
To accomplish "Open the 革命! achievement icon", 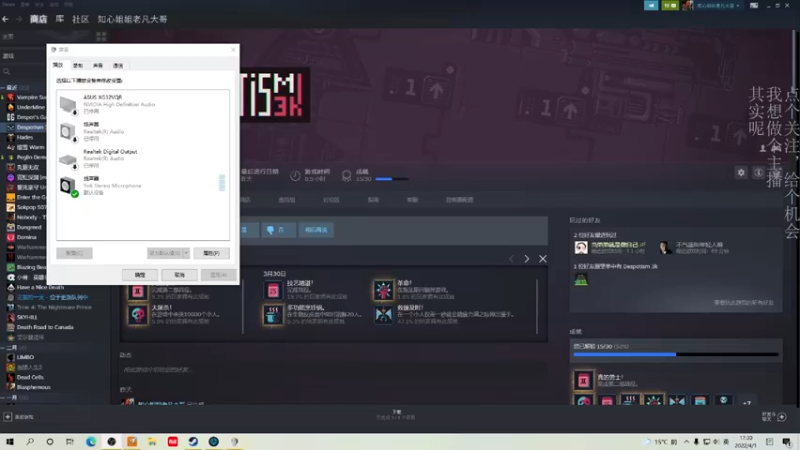I will (383, 290).
